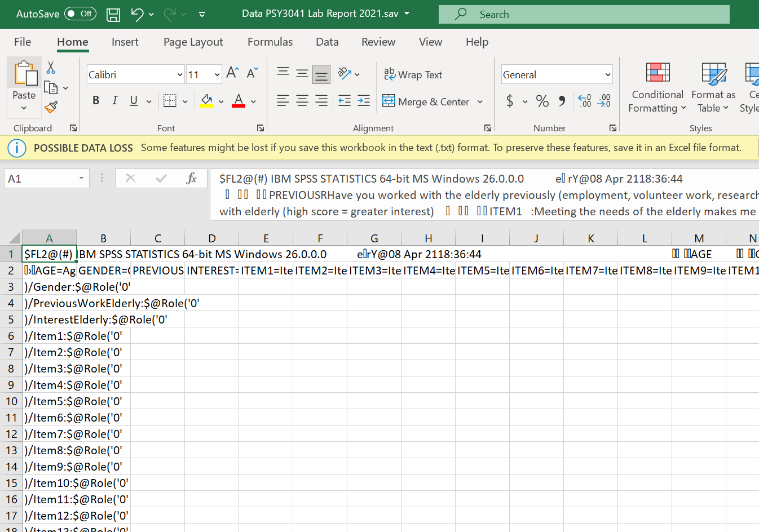
Task: Open the Fill Color swatch picker
Action: pyautogui.click(x=206, y=101)
